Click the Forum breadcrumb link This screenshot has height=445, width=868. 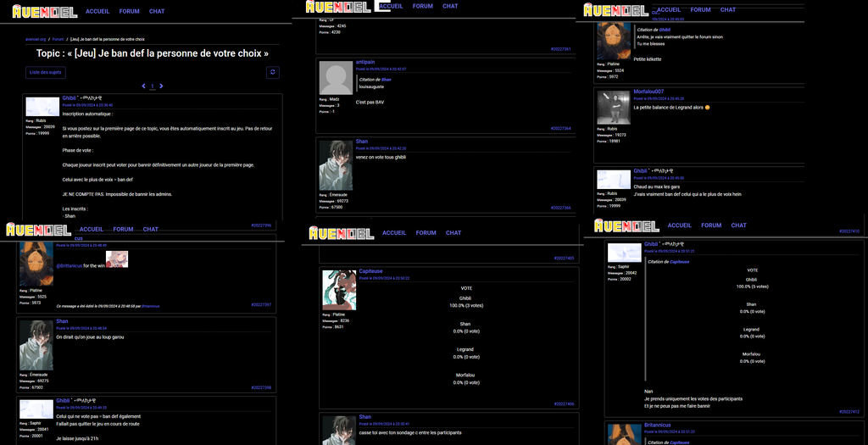click(58, 39)
